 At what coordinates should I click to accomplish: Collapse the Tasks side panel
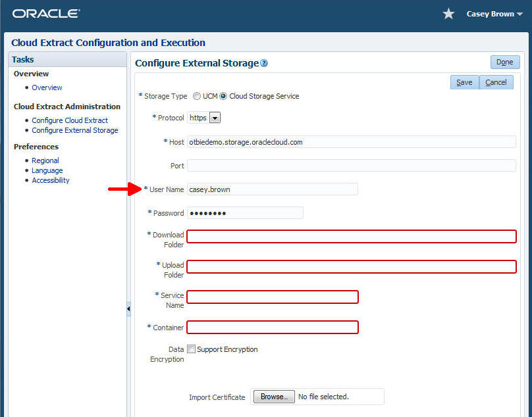(x=128, y=308)
